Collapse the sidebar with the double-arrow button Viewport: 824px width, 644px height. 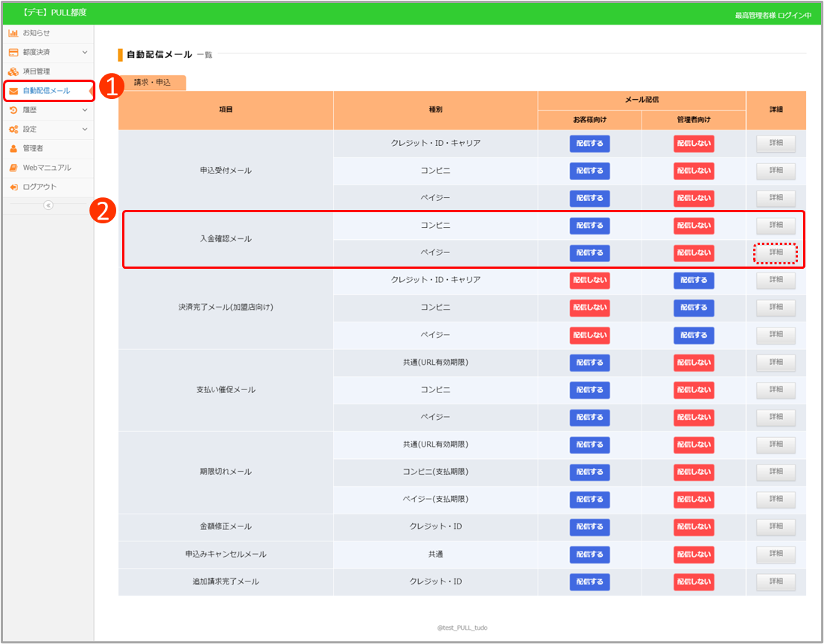48,205
